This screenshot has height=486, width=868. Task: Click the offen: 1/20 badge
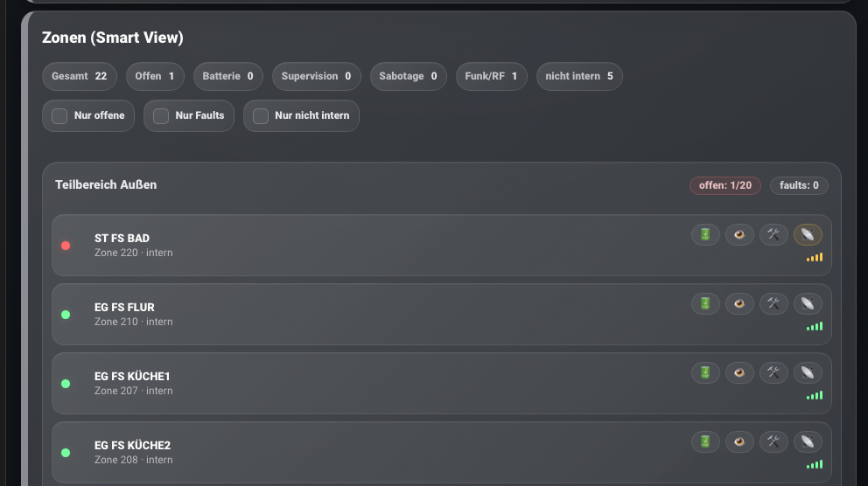724,185
